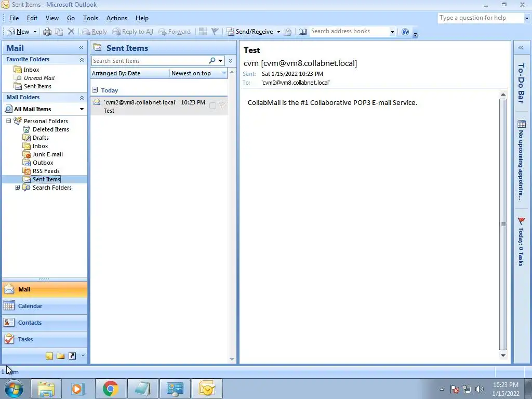Click the Send/Receive button
Screen dimensions: 532x399
point(250,32)
